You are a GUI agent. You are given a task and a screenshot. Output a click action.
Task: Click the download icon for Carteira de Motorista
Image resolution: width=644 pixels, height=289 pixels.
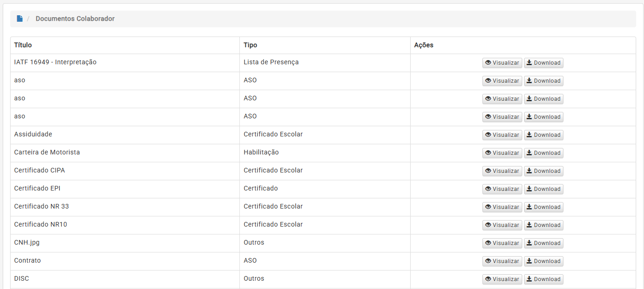point(529,153)
